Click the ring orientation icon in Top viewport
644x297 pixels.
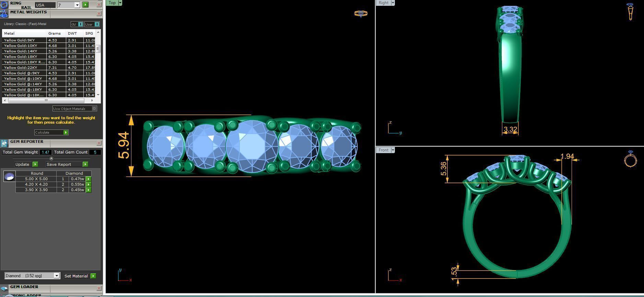361,13
